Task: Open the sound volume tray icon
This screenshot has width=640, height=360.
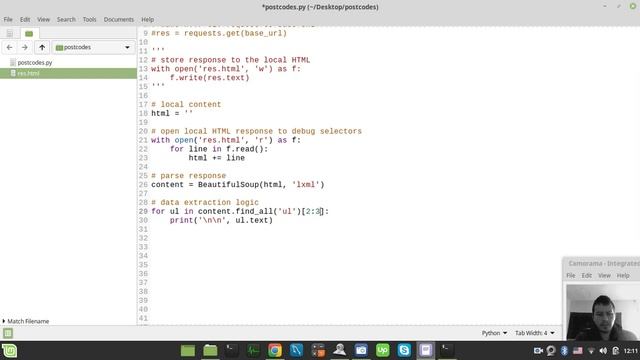Action: click(603, 351)
